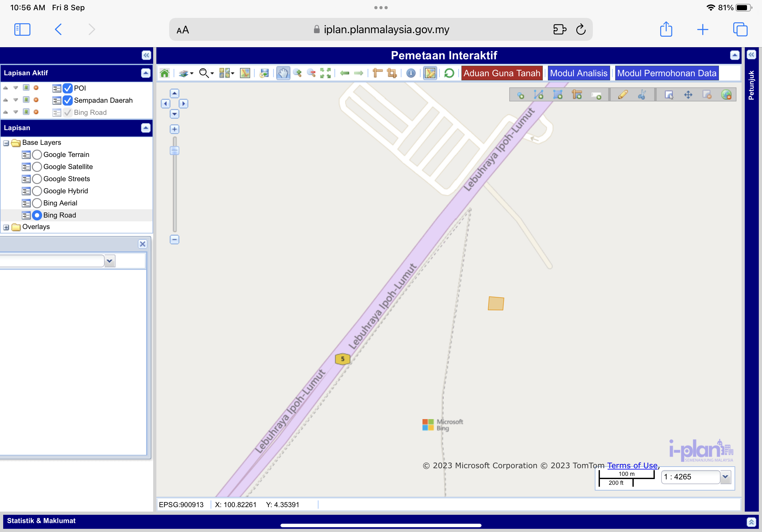Image resolution: width=762 pixels, height=532 pixels.
Task: Click the blue info identify tool
Action: (411, 73)
